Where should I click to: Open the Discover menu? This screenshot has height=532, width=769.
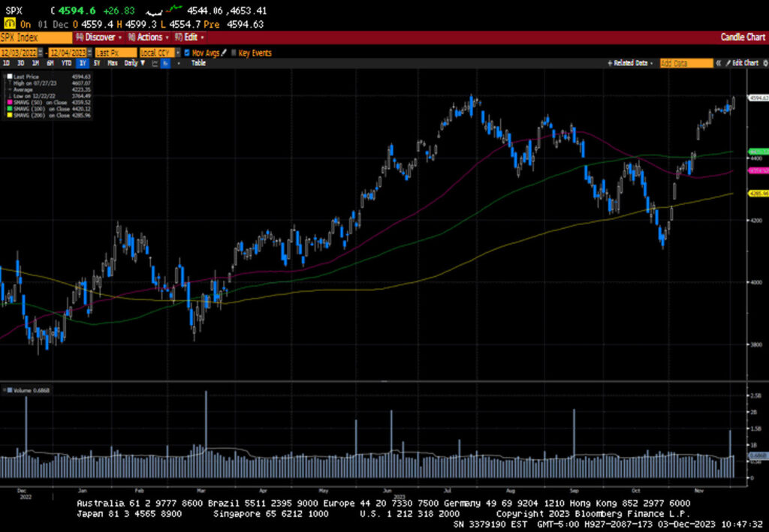pyautogui.click(x=96, y=37)
